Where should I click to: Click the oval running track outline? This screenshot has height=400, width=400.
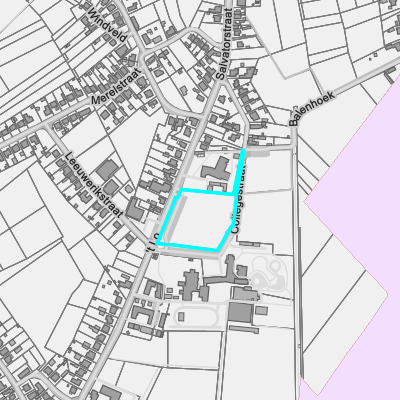point(197,316)
